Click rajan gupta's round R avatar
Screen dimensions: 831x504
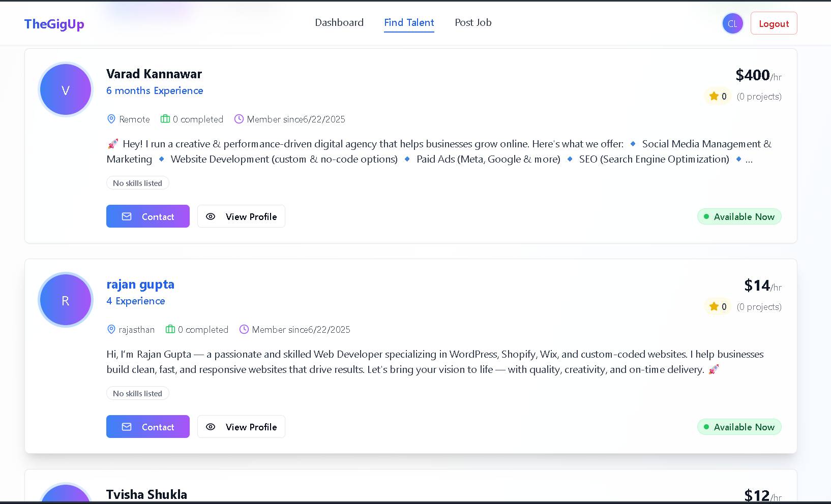pyautogui.click(x=66, y=300)
